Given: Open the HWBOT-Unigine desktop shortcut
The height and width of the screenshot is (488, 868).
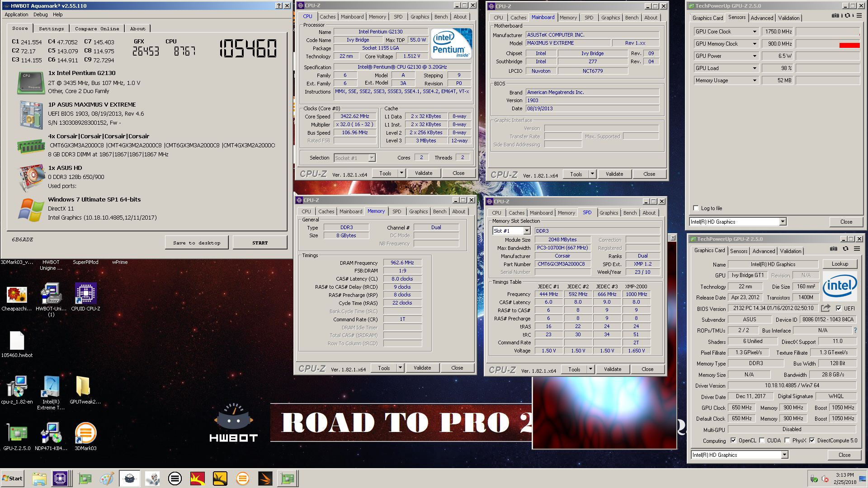Looking at the screenshot, I should (51, 299).
